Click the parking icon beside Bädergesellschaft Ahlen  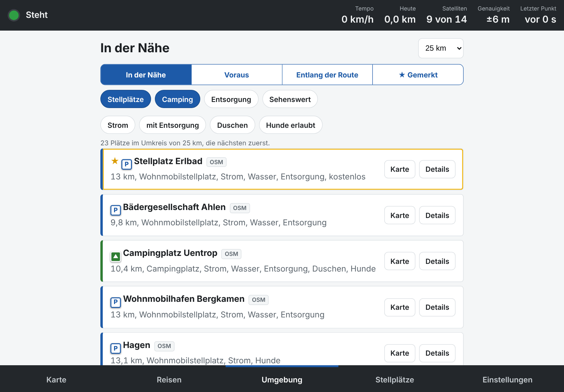tap(116, 210)
